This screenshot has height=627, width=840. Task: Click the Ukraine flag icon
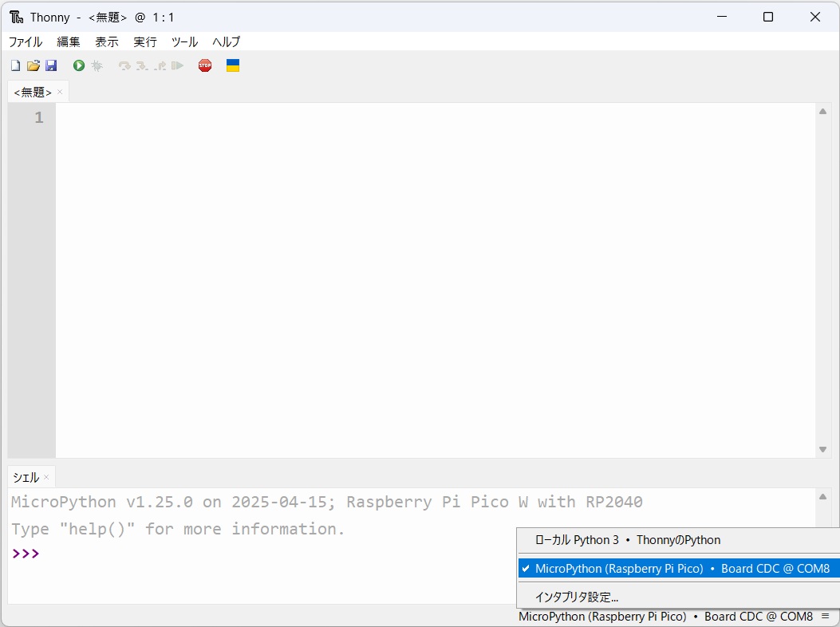(x=233, y=66)
